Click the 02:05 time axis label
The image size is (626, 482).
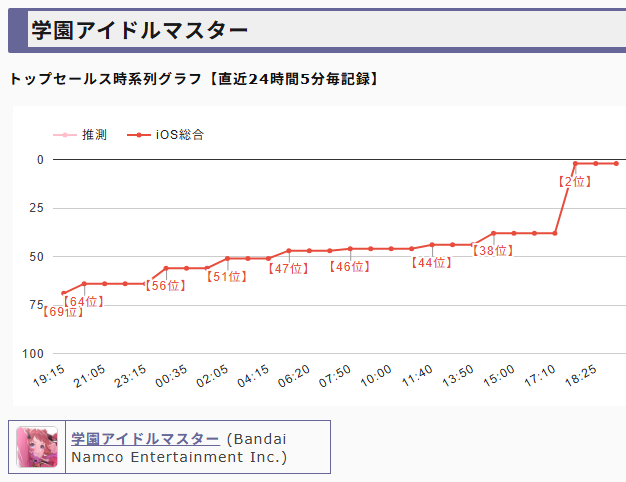pyautogui.click(x=212, y=376)
